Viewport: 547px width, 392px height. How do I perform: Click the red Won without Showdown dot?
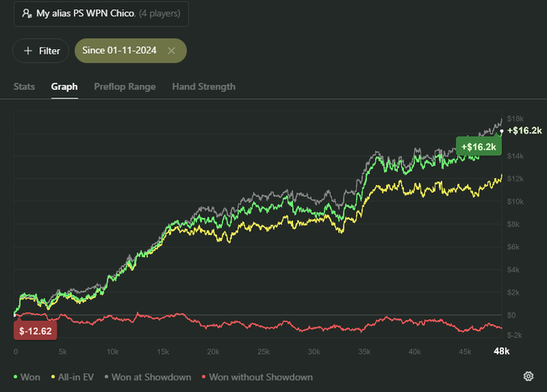coord(202,377)
